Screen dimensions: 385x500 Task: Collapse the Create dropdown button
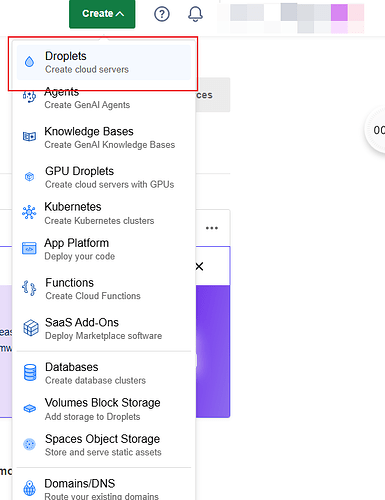tap(102, 14)
